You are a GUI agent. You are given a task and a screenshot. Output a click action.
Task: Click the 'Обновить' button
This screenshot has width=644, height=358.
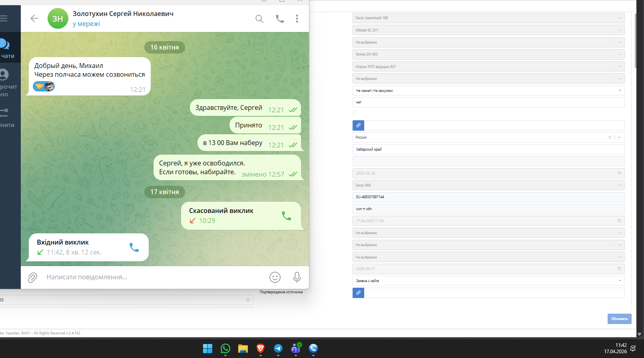[619, 319]
